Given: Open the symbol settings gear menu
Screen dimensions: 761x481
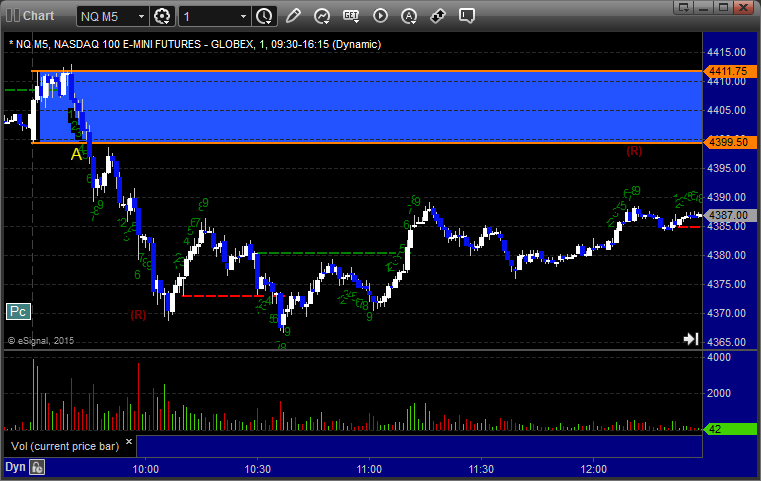Looking at the screenshot, I should [x=162, y=16].
